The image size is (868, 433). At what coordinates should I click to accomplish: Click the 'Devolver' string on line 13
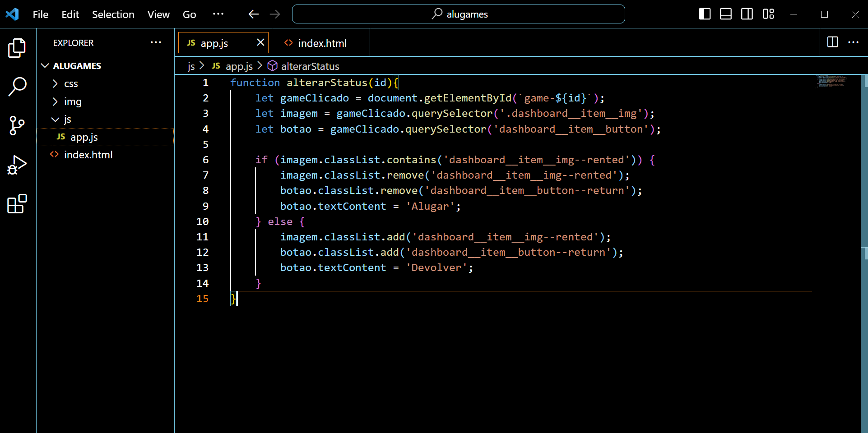(x=436, y=267)
